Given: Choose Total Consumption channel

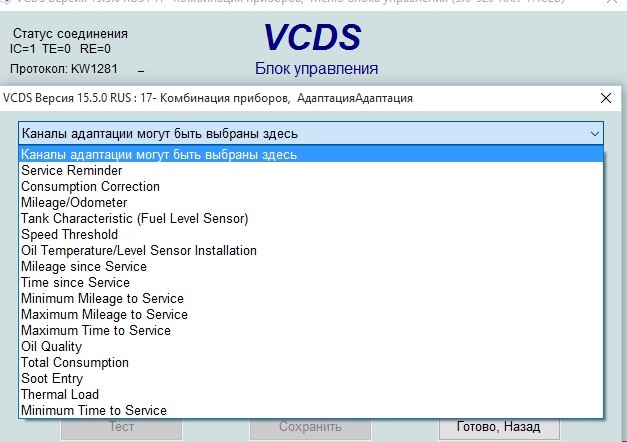Looking at the screenshot, I should tap(311, 362).
